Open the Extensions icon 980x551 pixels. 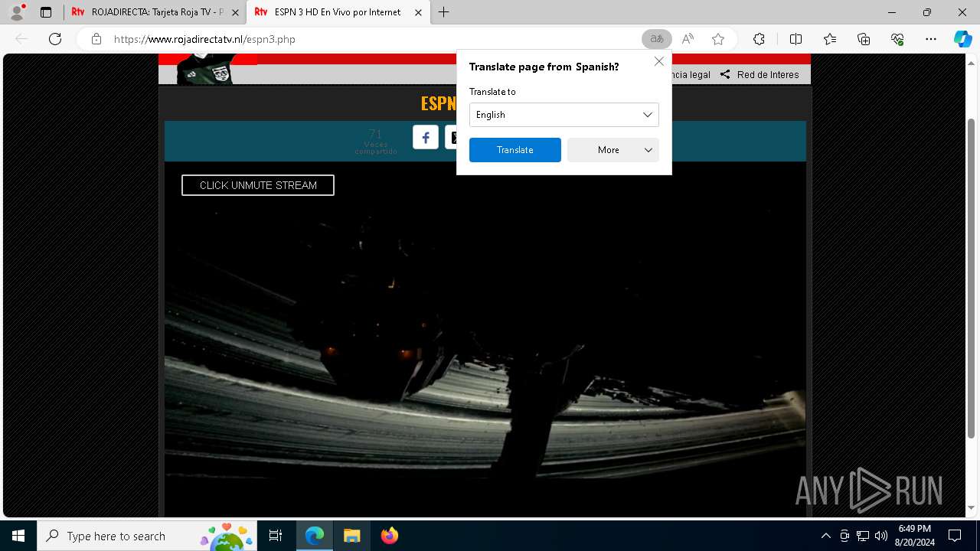759,39
